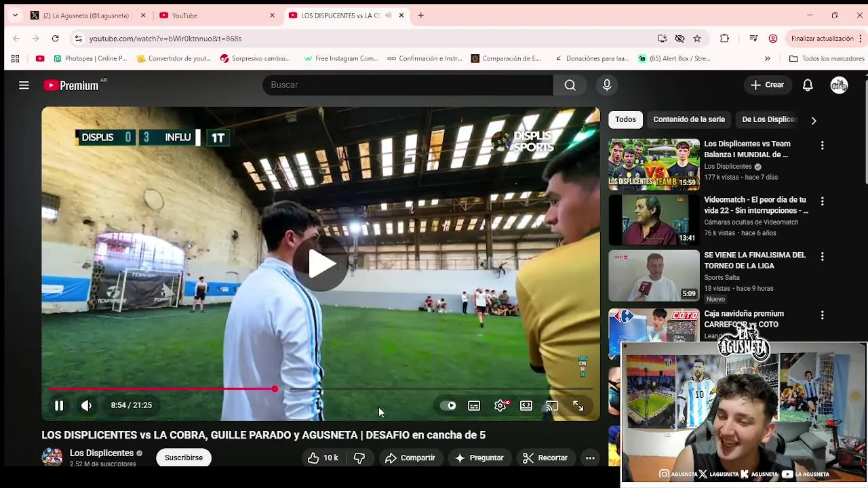Screen dimensions: 868x488
Task: Open Videomatch El peor día video title
Action: click(x=755, y=205)
